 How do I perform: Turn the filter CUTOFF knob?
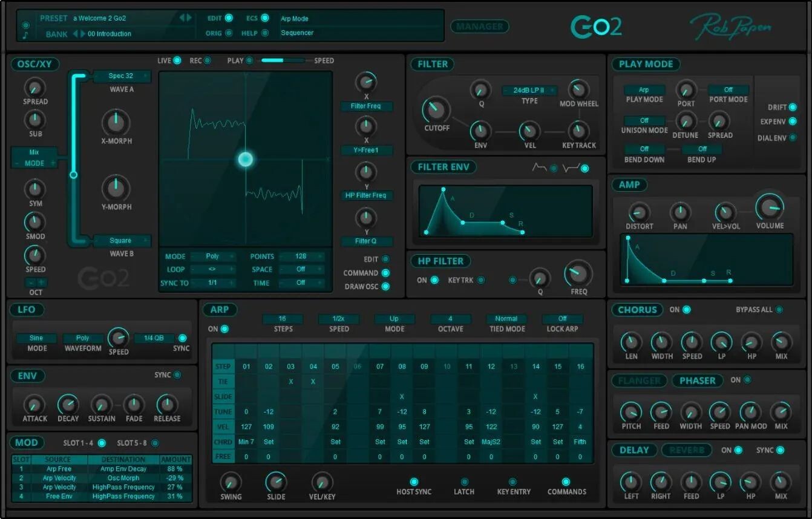coord(436,109)
